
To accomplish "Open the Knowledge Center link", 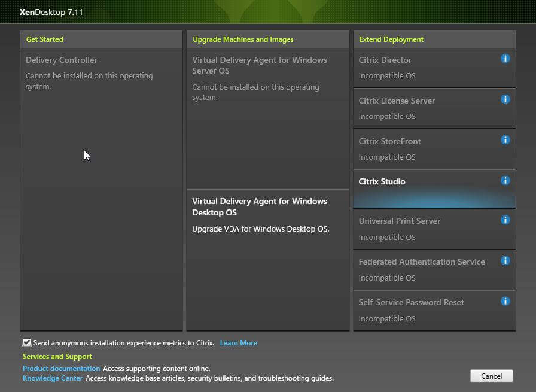I will tap(53, 378).
